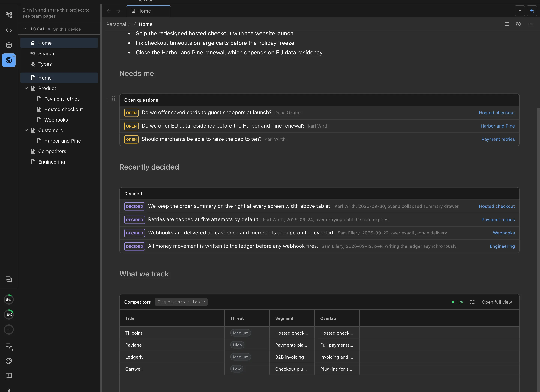The image size is (540, 392).
Task: Open Types in the sidebar
Action: [x=59, y=64]
